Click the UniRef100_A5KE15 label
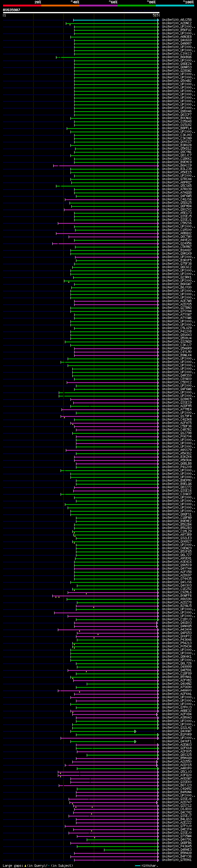The image size is (197, 868). click(x=176, y=172)
